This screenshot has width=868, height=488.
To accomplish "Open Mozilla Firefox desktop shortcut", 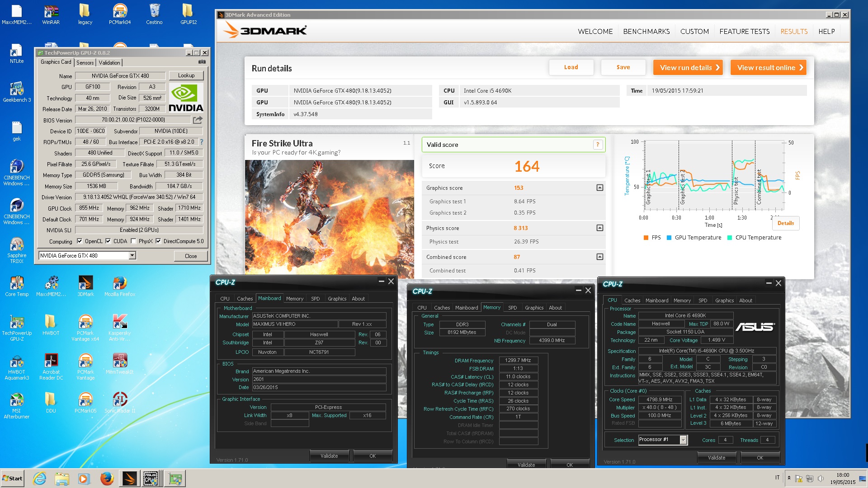I will pos(120,286).
